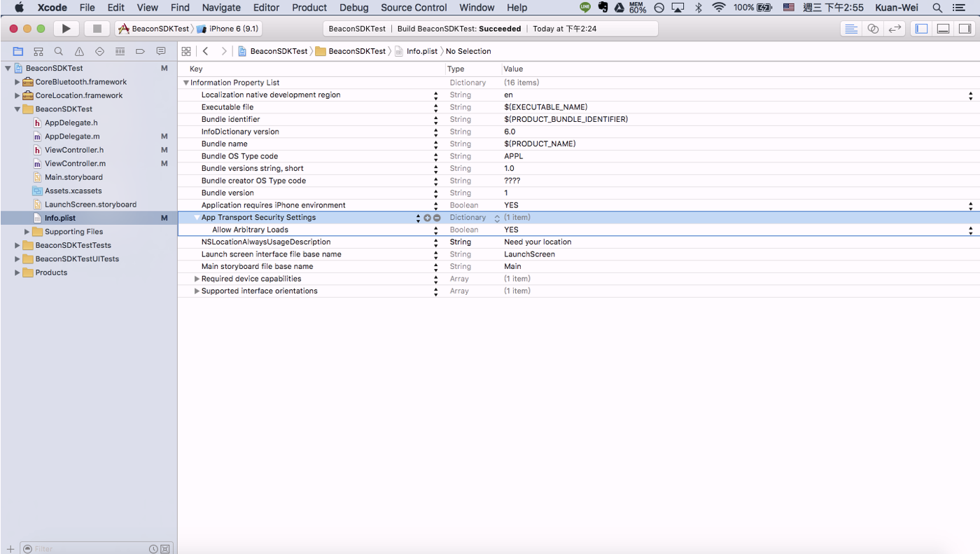
Task: Open value dropdown for Allow Arbitrary Loads
Action: [970, 230]
